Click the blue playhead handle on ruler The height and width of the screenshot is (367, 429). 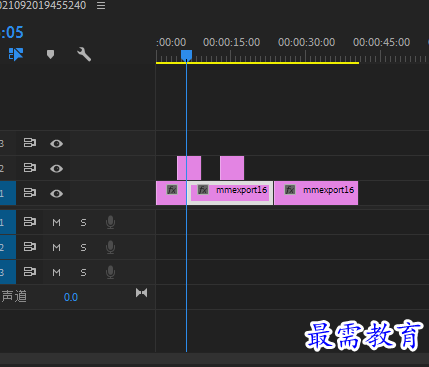coord(186,55)
